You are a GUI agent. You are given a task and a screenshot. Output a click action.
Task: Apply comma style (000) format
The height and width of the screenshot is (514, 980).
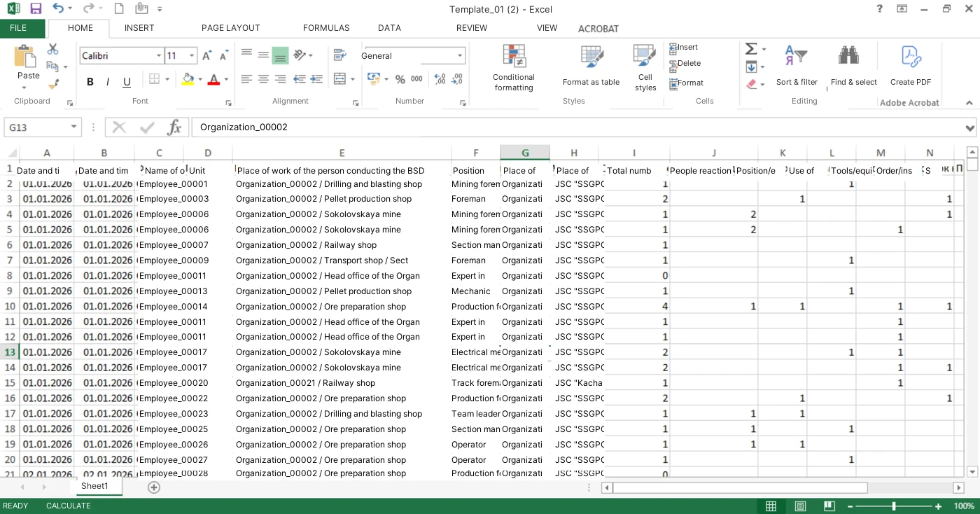tap(416, 79)
